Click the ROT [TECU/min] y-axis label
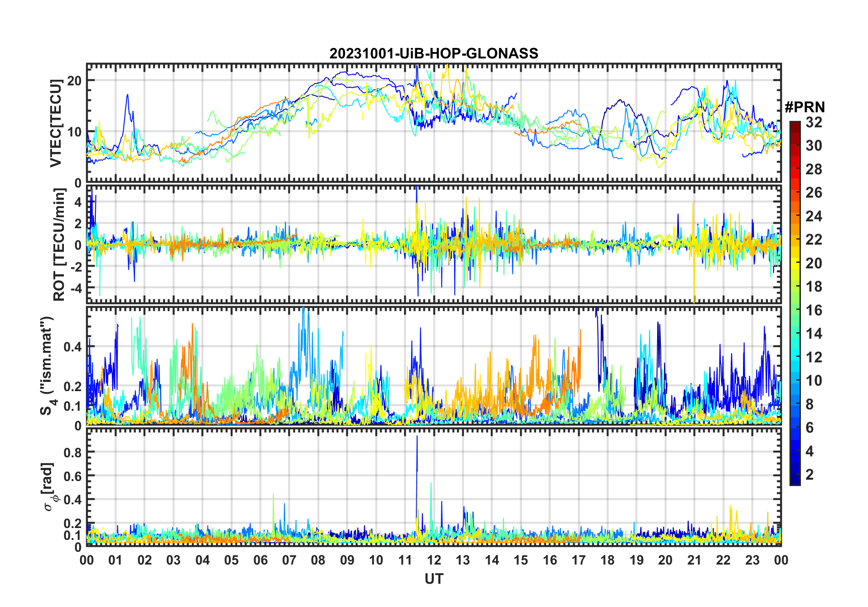 [x=59, y=245]
